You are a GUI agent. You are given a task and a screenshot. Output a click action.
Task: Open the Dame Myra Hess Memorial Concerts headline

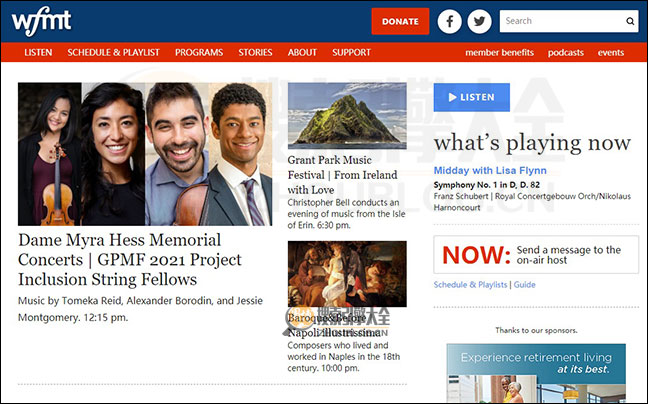130,259
